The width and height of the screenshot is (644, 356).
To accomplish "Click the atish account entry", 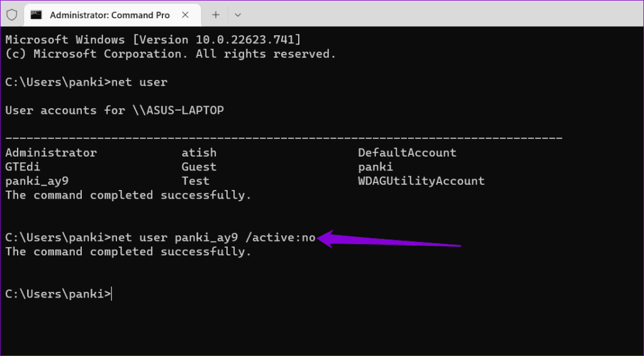I will coord(199,153).
